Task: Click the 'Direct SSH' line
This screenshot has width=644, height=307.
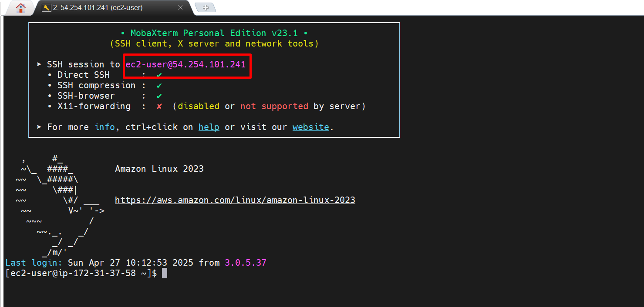Action: (105, 75)
